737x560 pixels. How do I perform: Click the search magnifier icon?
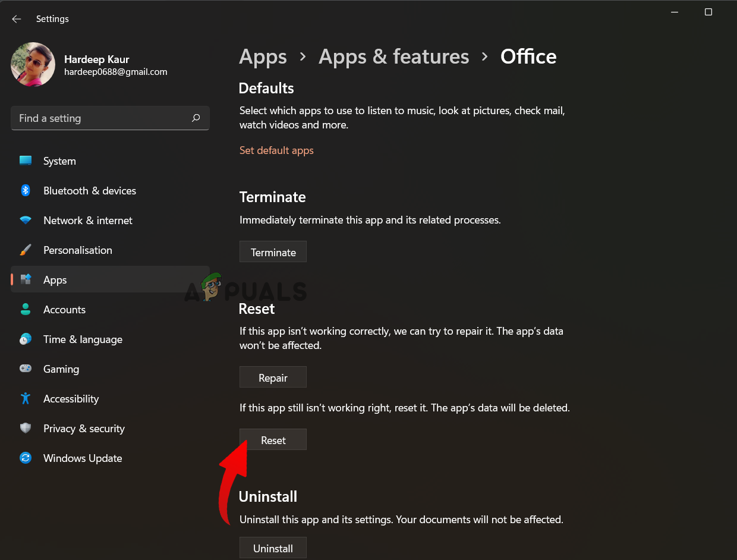click(x=196, y=118)
